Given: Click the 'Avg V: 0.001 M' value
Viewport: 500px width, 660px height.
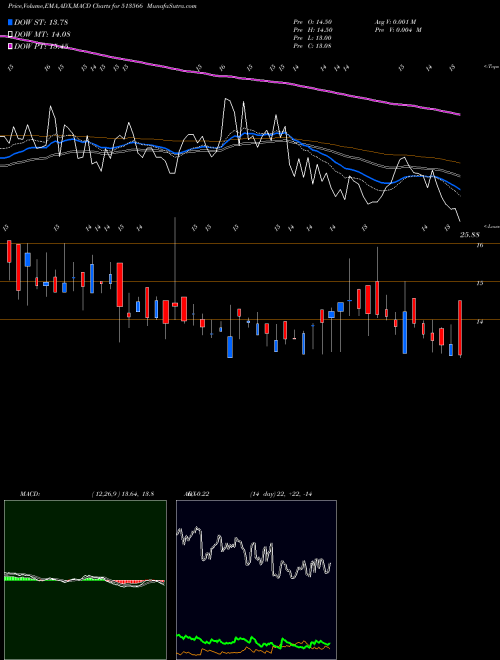Looking at the screenshot, I should point(395,22).
